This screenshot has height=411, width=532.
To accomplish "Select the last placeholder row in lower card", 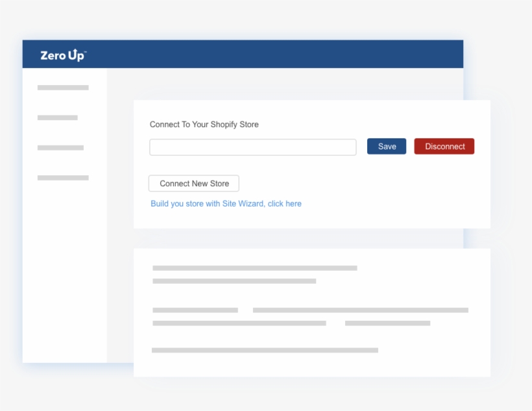I will click(265, 349).
